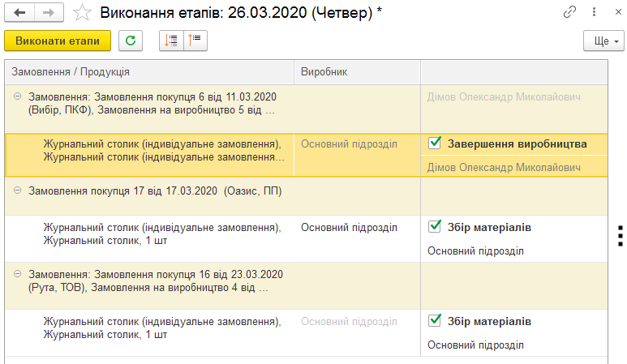Click Основний підрозділ Виробник cell for order 17
Screen dimensions: 627x364
click(349, 228)
